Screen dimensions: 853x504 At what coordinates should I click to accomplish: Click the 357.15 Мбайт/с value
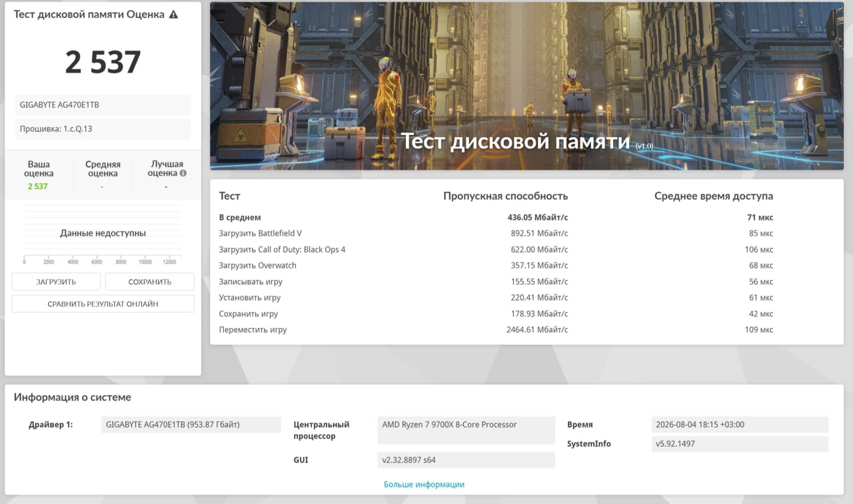(x=539, y=266)
